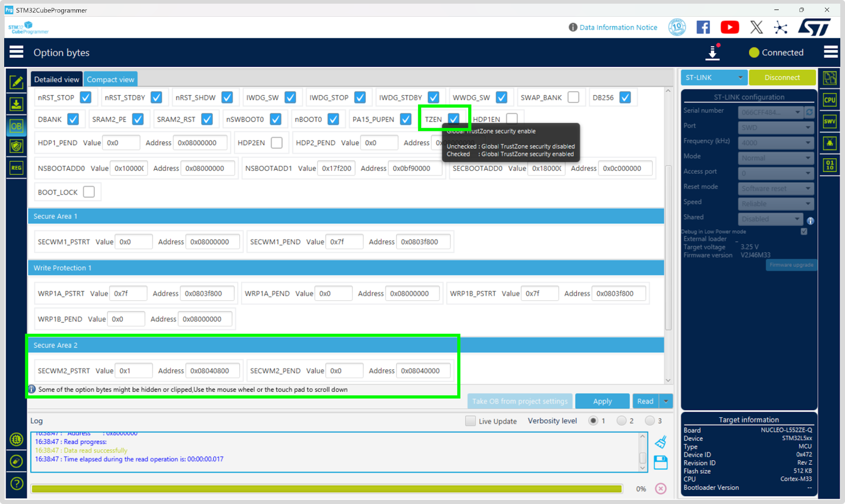Open the Erasing & Programming download icon in sidebar
845x504 pixels.
16,104
